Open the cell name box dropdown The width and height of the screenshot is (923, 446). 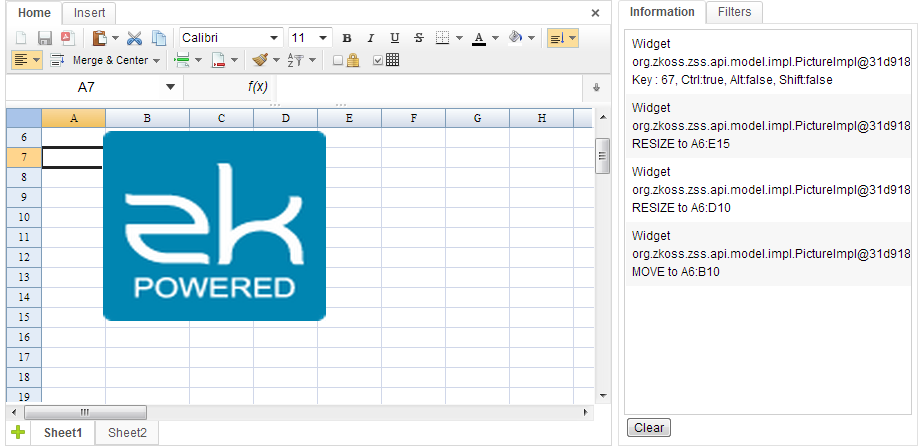pyautogui.click(x=171, y=88)
